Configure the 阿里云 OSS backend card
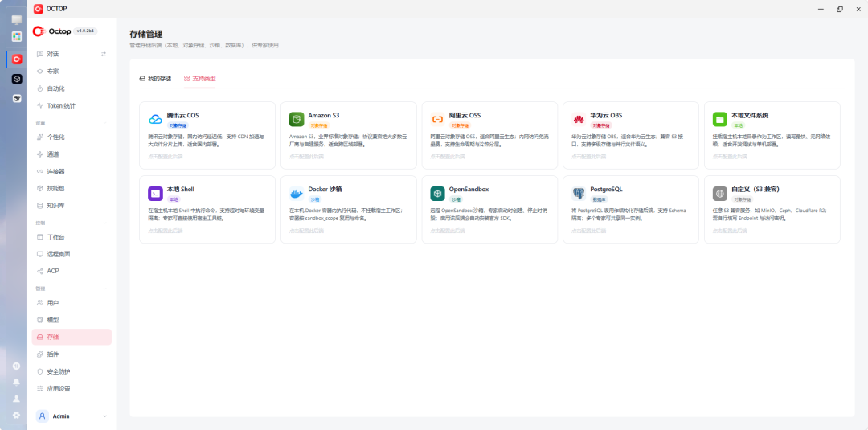 click(x=490, y=135)
